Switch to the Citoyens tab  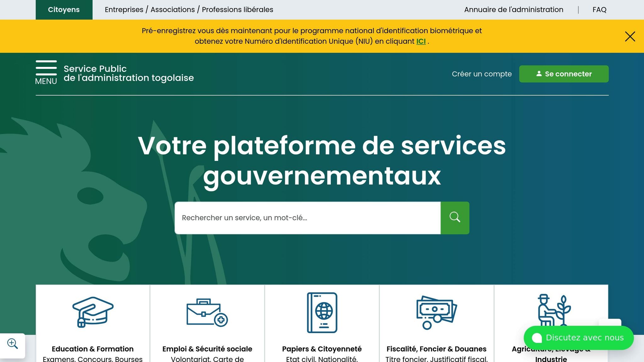point(64,9)
